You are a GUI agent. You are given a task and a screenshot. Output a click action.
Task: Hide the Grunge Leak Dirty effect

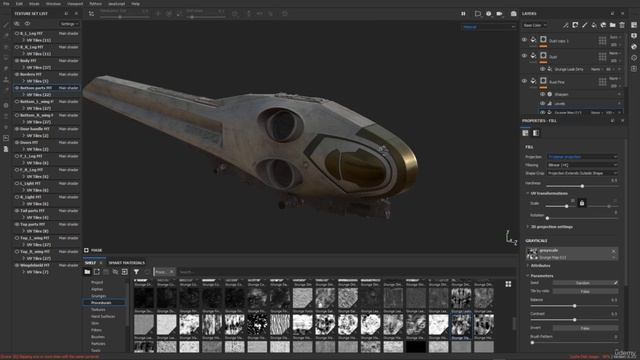click(x=542, y=69)
